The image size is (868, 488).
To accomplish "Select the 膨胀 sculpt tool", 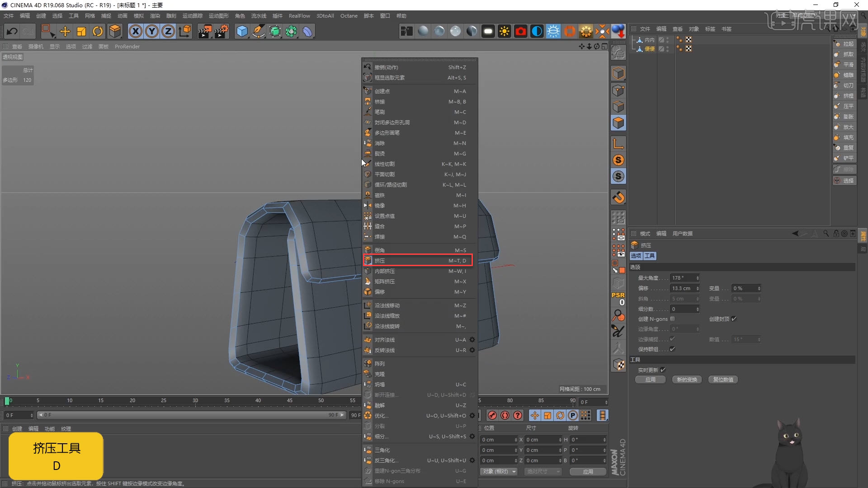I will (x=845, y=116).
